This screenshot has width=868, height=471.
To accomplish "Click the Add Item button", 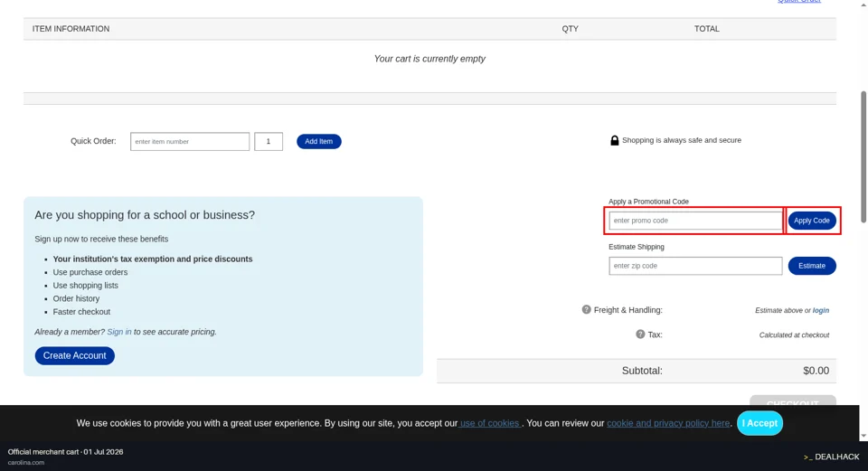I will click(319, 142).
